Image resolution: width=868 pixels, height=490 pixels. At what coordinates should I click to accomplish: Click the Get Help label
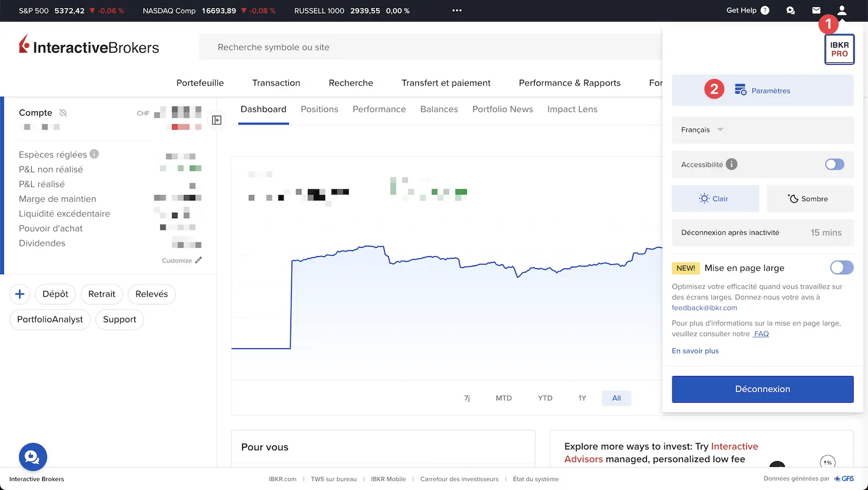coord(741,10)
